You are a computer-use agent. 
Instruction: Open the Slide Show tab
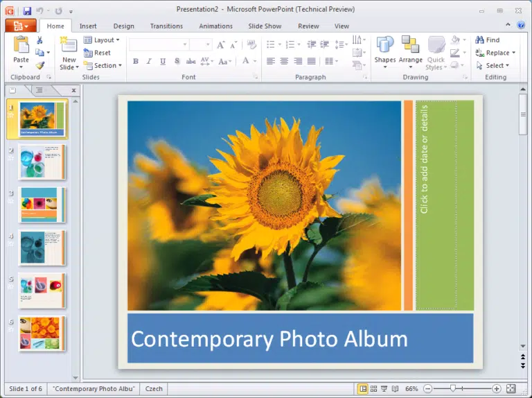tap(265, 26)
